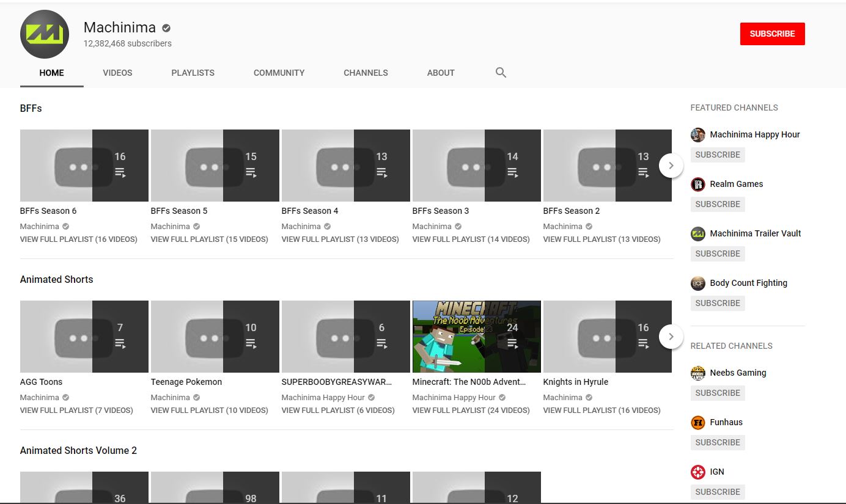
Task: Open the Minecraft N00b Adventures playlist thumbnail
Action: (476, 337)
